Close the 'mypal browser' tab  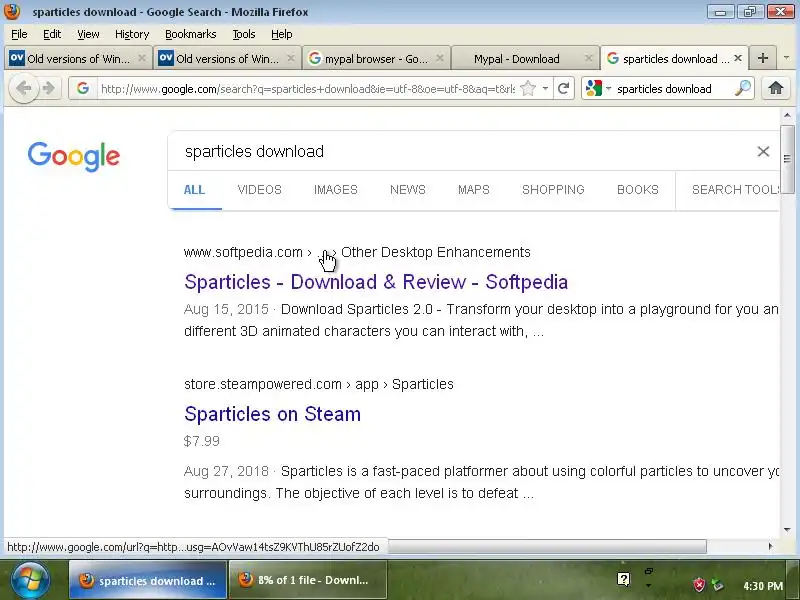click(x=440, y=59)
